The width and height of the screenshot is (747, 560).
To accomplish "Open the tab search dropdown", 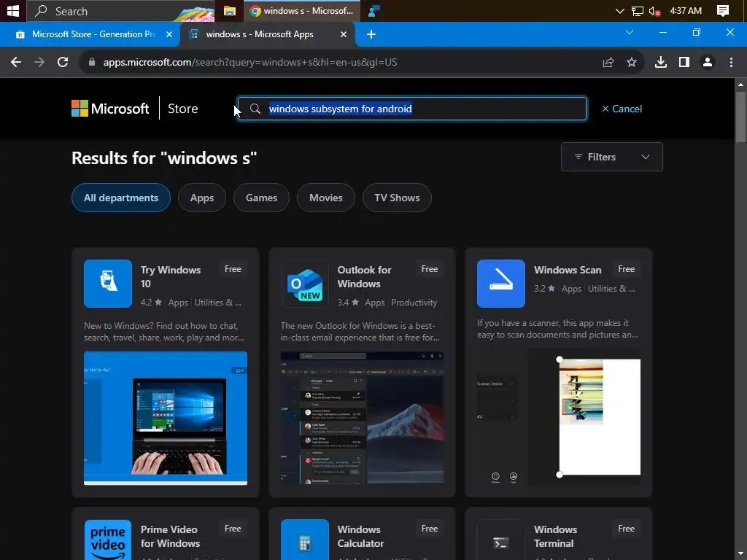I will pyautogui.click(x=630, y=32).
